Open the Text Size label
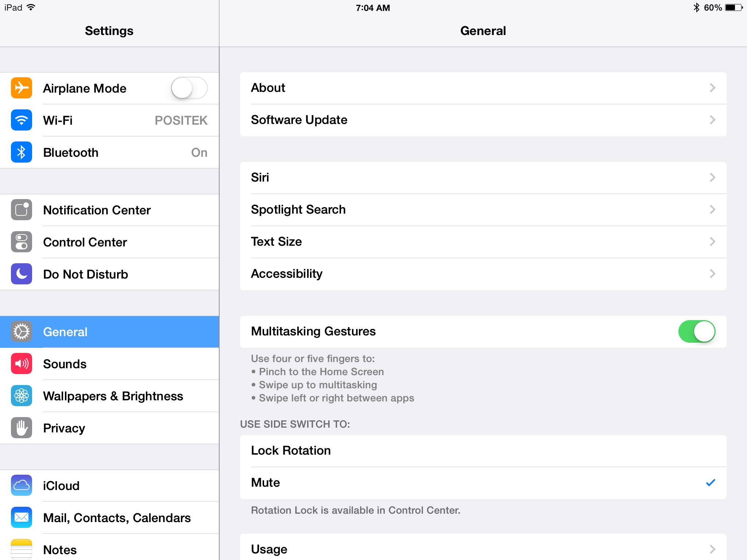This screenshot has height=560, width=747. pos(276,242)
